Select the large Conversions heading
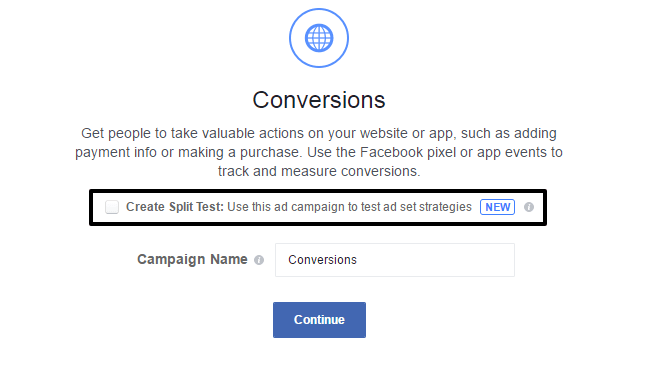The width and height of the screenshot is (654, 369). (x=319, y=100)
